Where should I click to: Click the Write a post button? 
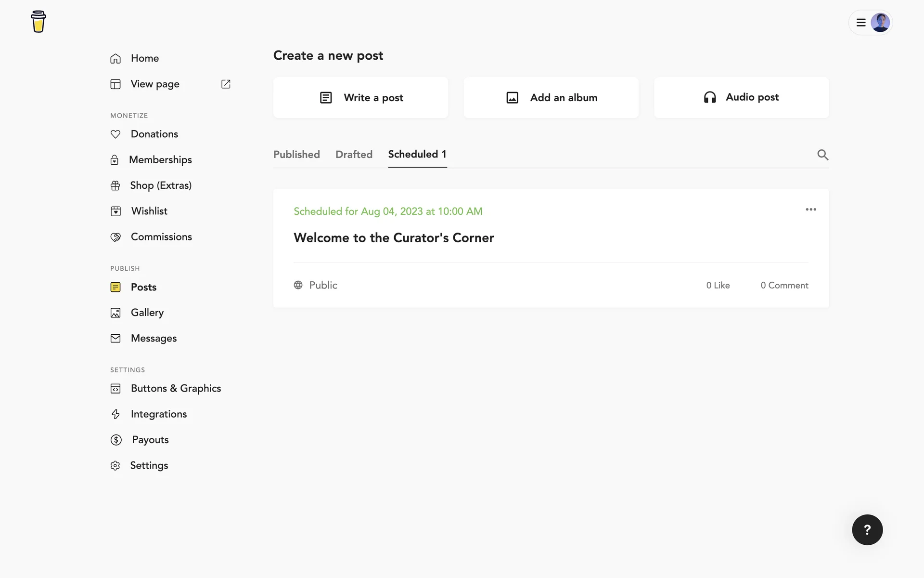[x=361, y=98]
